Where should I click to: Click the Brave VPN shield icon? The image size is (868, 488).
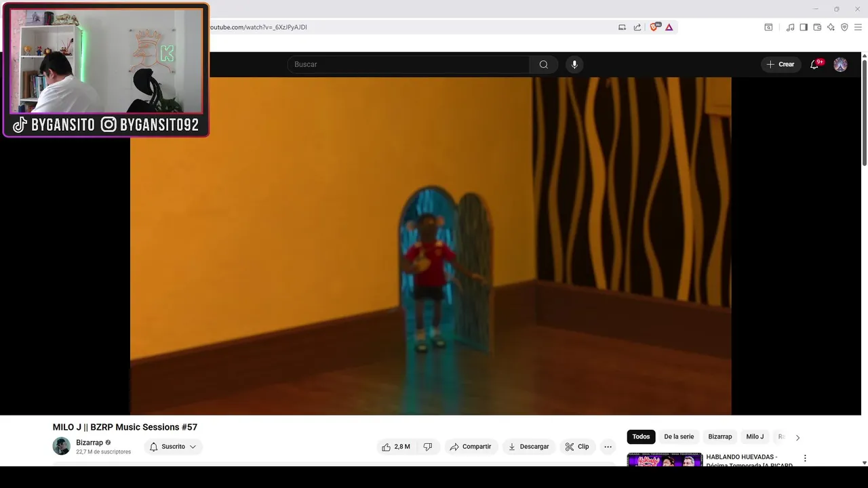[844, 27]
